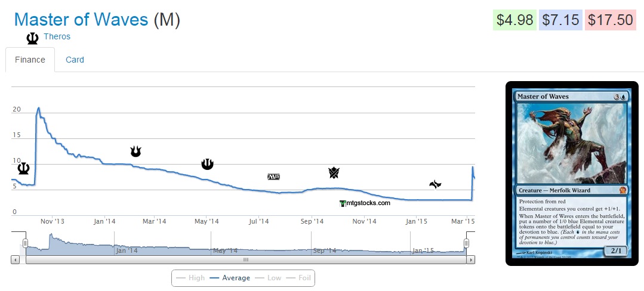This screenshot has height=291, width=644.
Task: Click the Journey into Nyx set symbol on chart
Action: click(207, 163)
